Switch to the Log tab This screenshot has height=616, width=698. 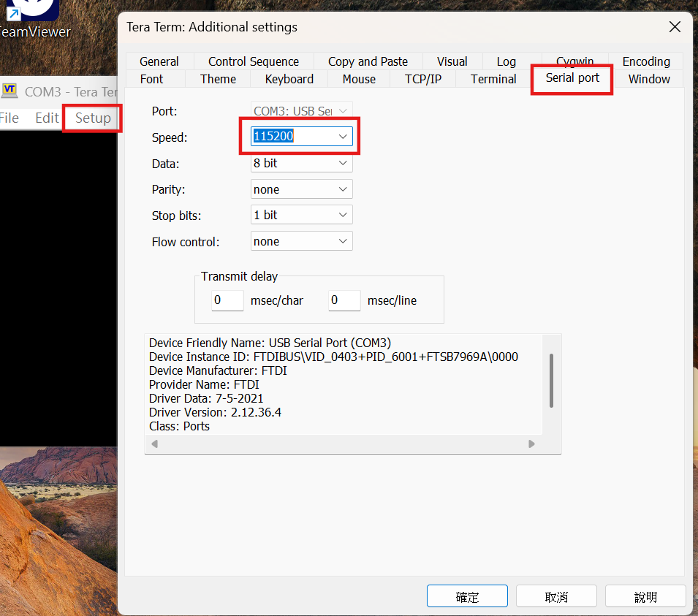tap(507, 61)
